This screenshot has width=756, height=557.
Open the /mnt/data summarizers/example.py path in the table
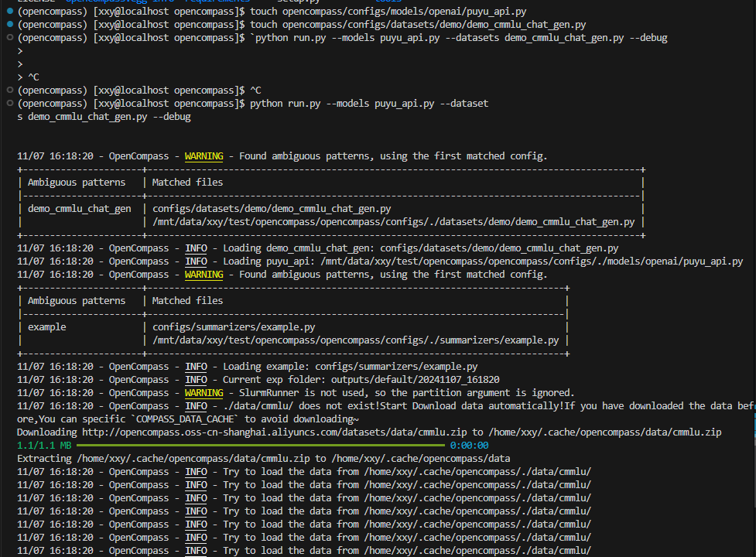click(x=356, y=340)
